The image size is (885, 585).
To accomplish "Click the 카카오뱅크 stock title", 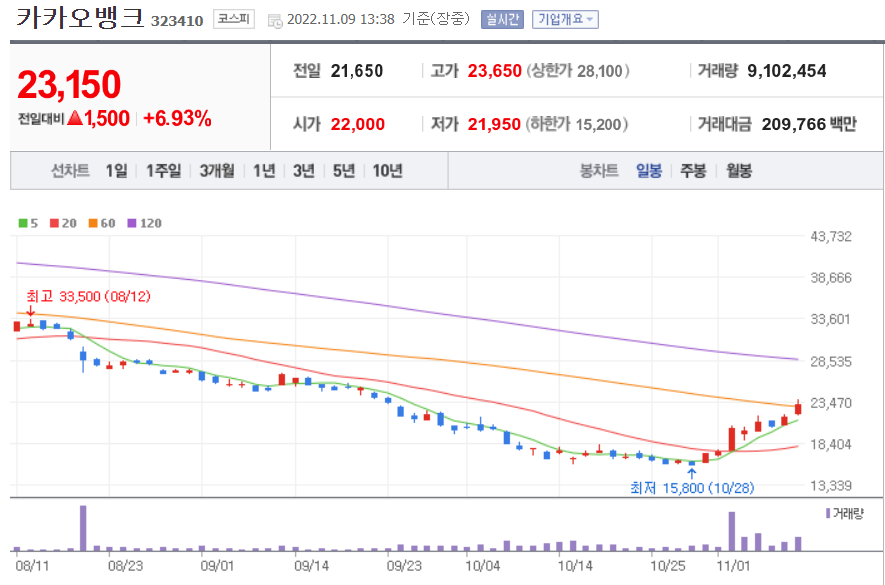I will 80,18.
